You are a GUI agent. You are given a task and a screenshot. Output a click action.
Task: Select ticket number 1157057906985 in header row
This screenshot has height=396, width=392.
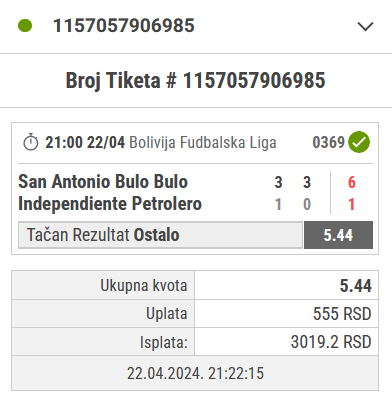point(124,26)
